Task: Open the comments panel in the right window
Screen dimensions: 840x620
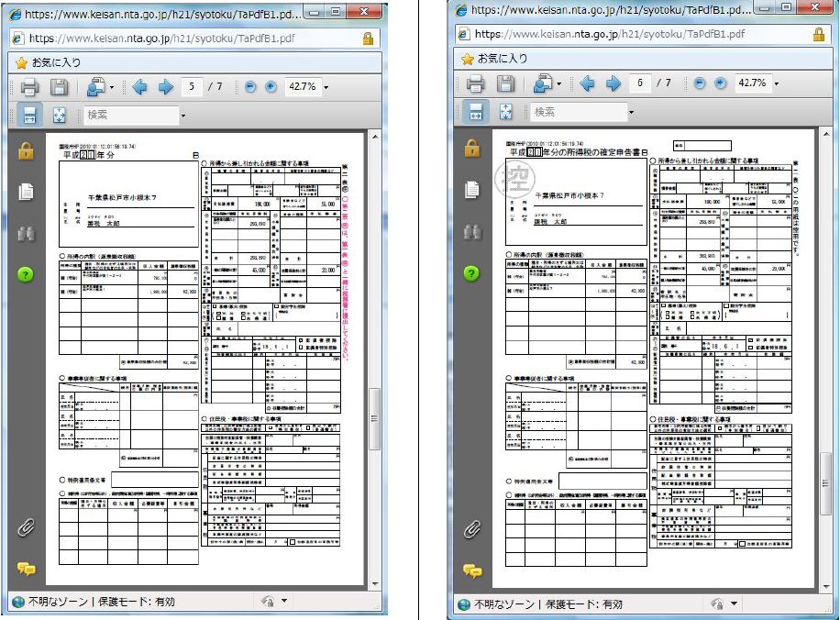Action: 471,570
